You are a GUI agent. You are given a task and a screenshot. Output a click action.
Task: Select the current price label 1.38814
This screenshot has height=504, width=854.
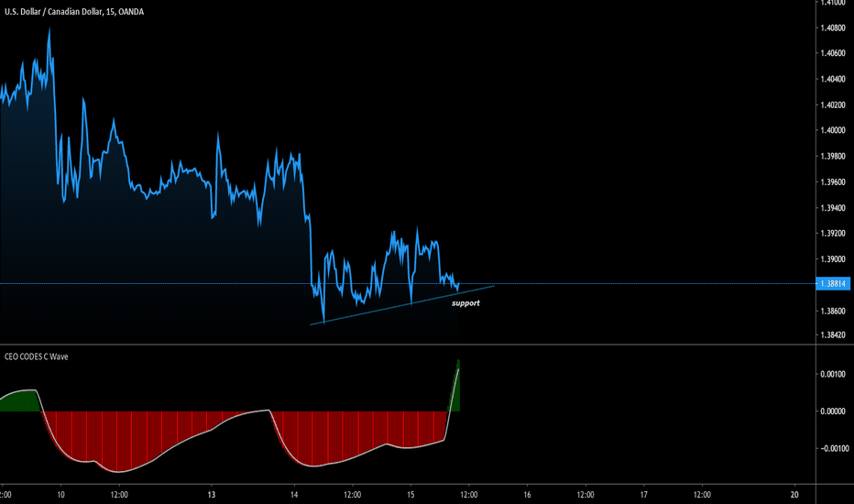tap(833, 284)
